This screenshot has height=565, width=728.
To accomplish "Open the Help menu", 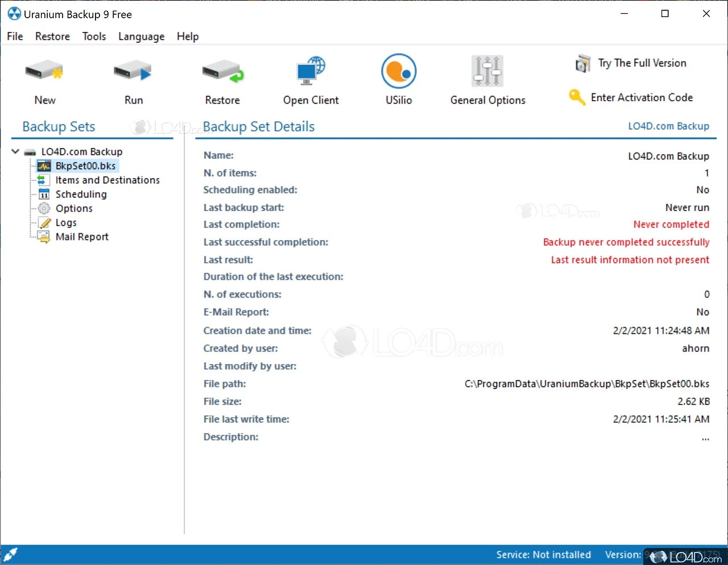I will click(188, 36).
